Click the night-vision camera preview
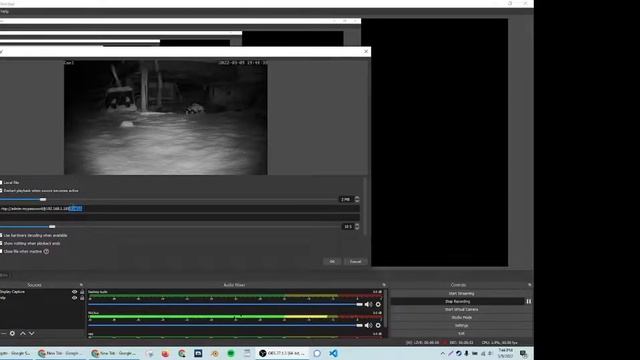Viewport: 640px width, 360px height. (x=166, y=118)
